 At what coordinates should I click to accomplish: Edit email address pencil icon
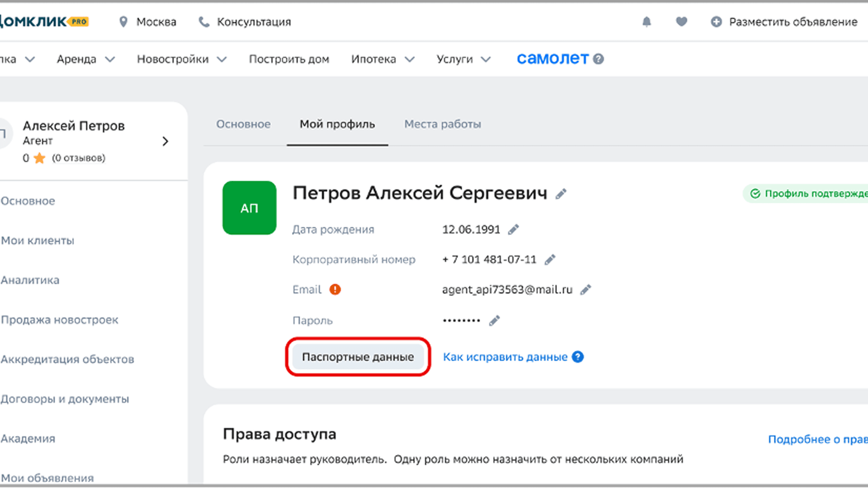(585, 290)
